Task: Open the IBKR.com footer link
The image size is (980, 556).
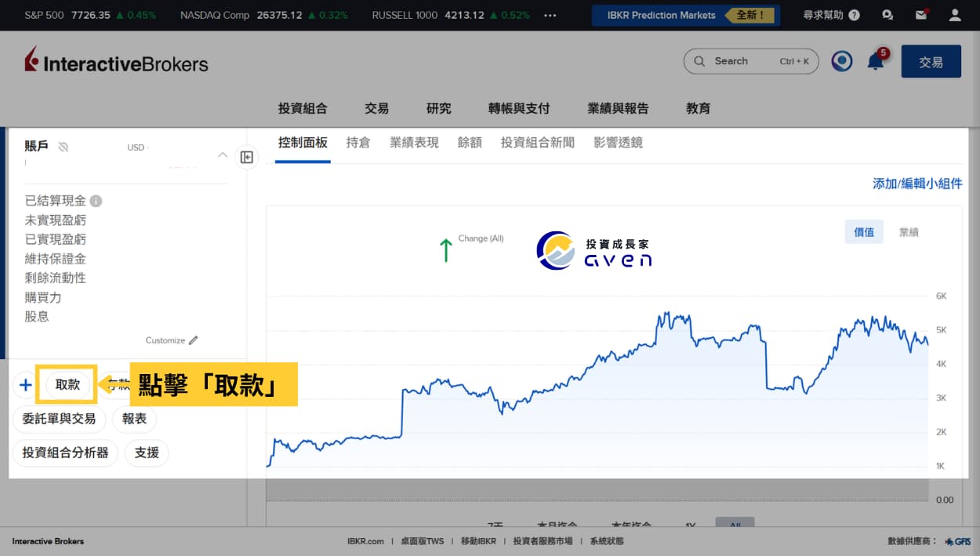Action: click(x=365, y=541)
